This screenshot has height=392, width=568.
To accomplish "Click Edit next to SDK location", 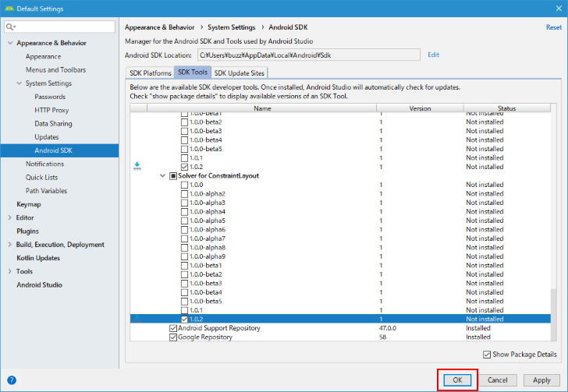I will click(433, 55).
